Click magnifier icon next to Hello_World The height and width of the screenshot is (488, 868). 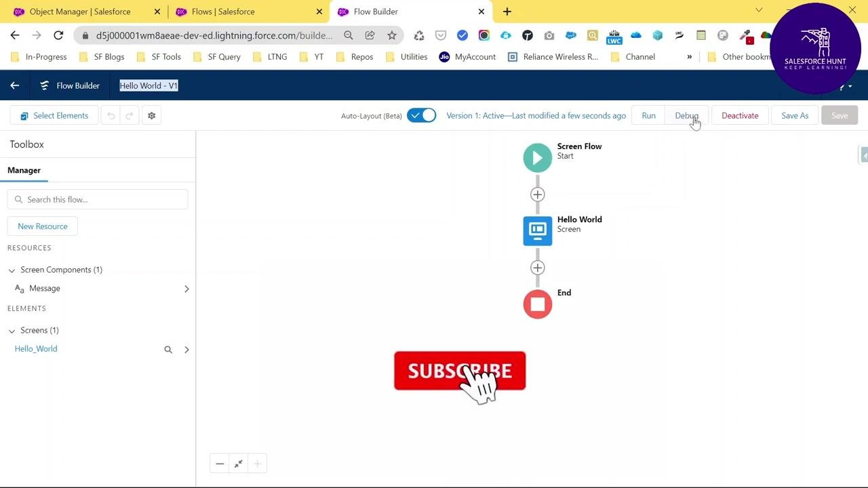pos(168,350)
